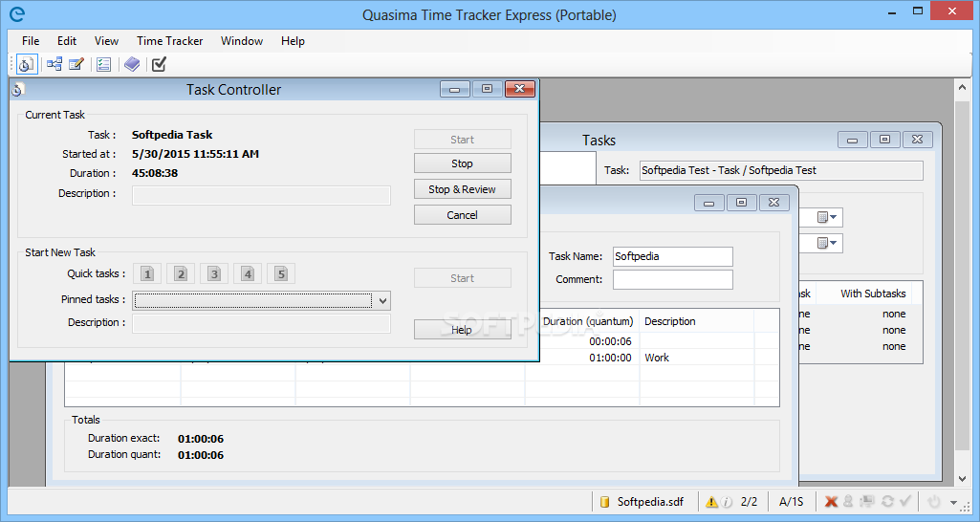Click the main window scrollbar up arrow
Viewport: 980px width, 522px height.
pos(963,88)
